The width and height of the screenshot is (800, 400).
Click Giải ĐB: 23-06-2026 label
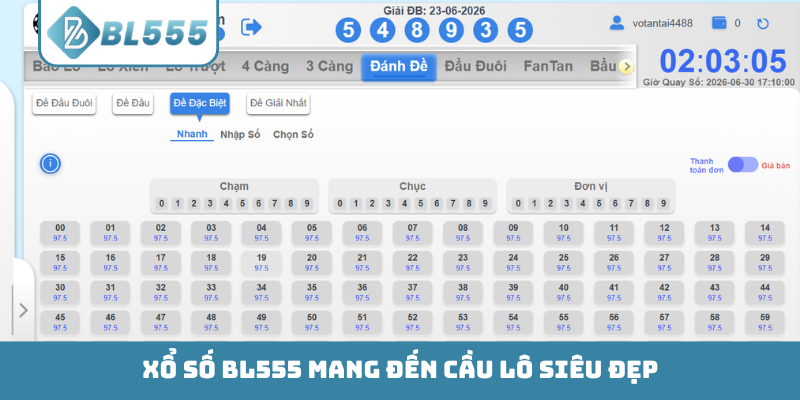click(434, 11)
